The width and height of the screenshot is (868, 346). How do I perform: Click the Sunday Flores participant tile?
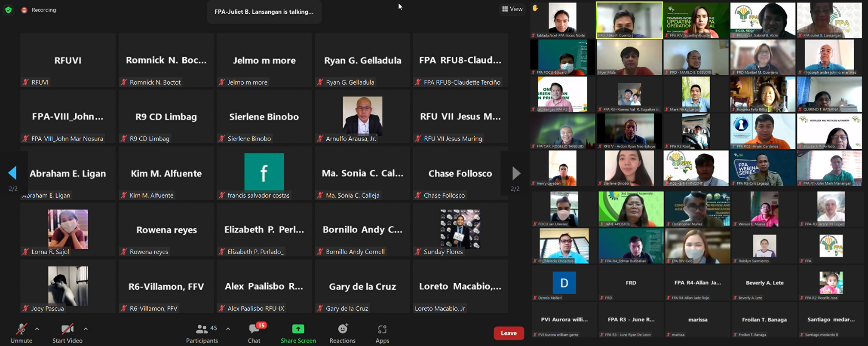460,230
